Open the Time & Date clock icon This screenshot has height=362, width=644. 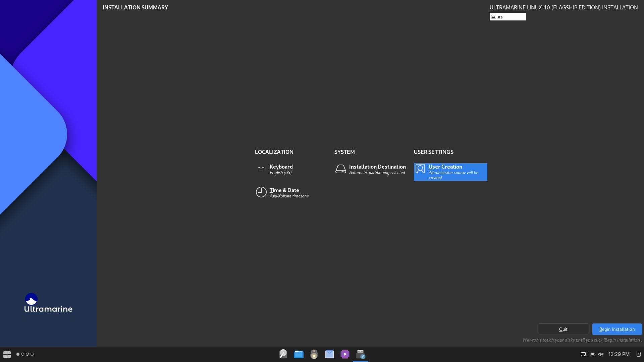click(261, 192)
